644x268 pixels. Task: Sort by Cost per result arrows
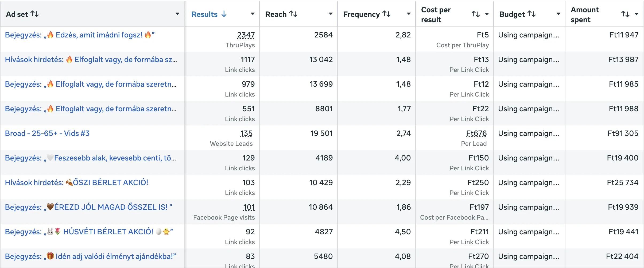[x=476, y=14]
